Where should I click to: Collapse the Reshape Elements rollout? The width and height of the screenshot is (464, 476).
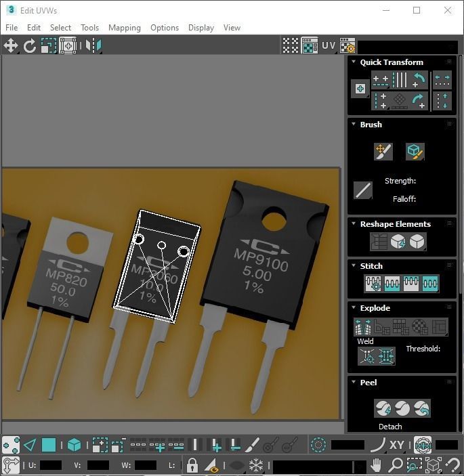pyautogui.click(x=354, y=223)
